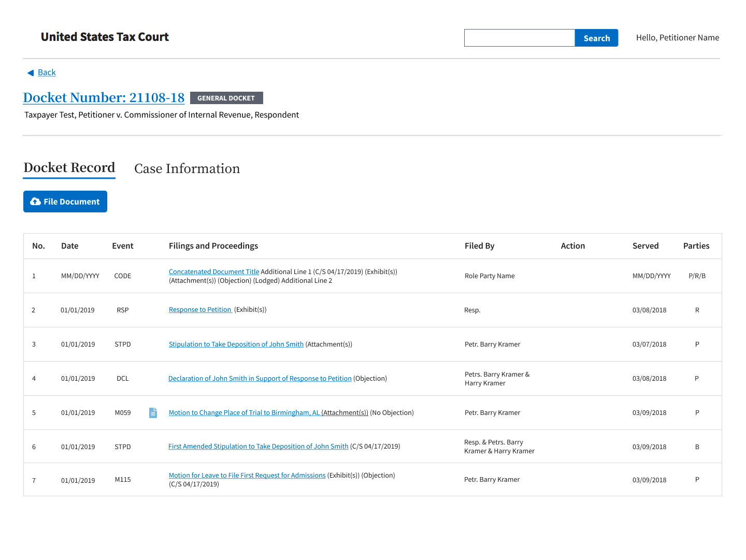The image size is (746, 560).
Task: Open the Docket Number: 21108-18 link
Action: [104, 97]
